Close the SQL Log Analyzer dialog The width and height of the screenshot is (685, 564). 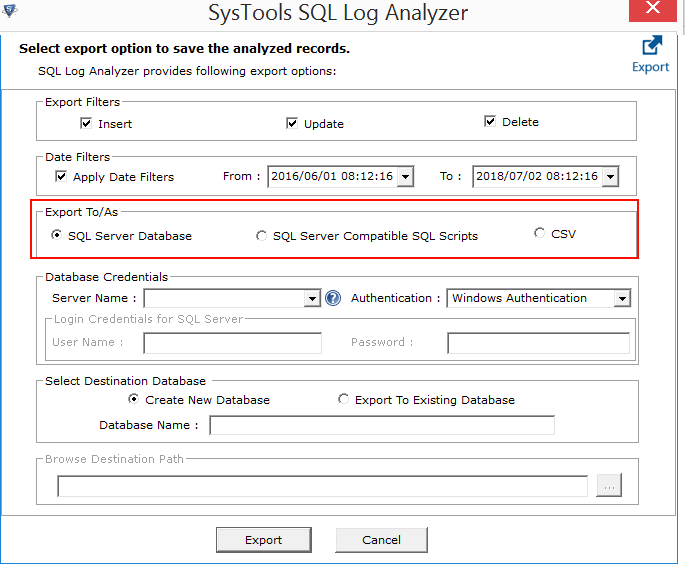click(x=653, y=10)
